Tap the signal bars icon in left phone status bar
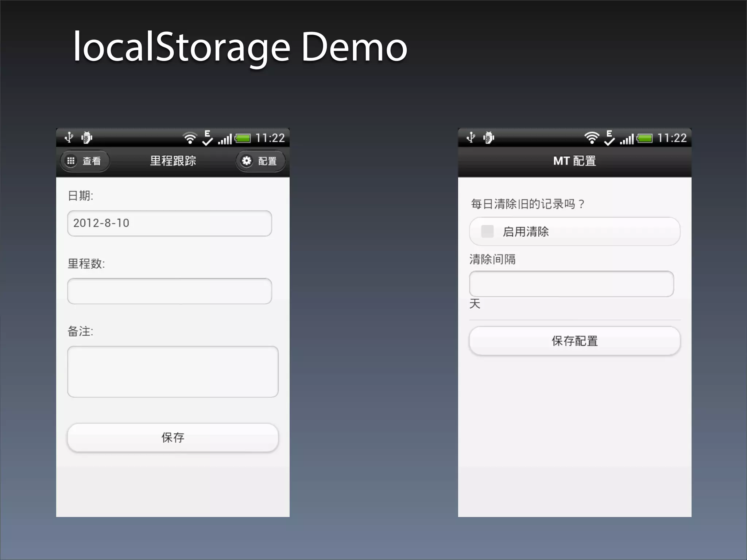This screenshot has width=747, height=560. [x=225, y=139]
